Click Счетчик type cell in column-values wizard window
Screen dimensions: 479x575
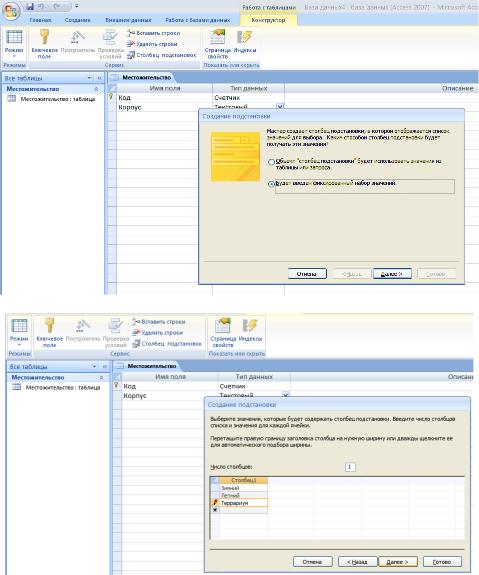pos(254,386)
